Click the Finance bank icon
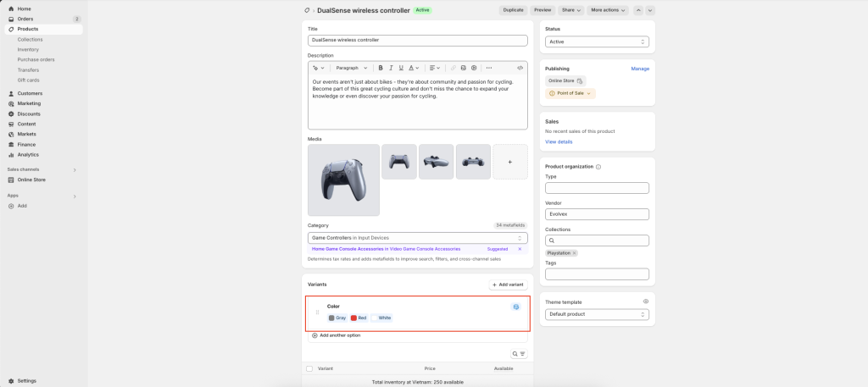Viewport: 868px width, 387px height. 11,144
